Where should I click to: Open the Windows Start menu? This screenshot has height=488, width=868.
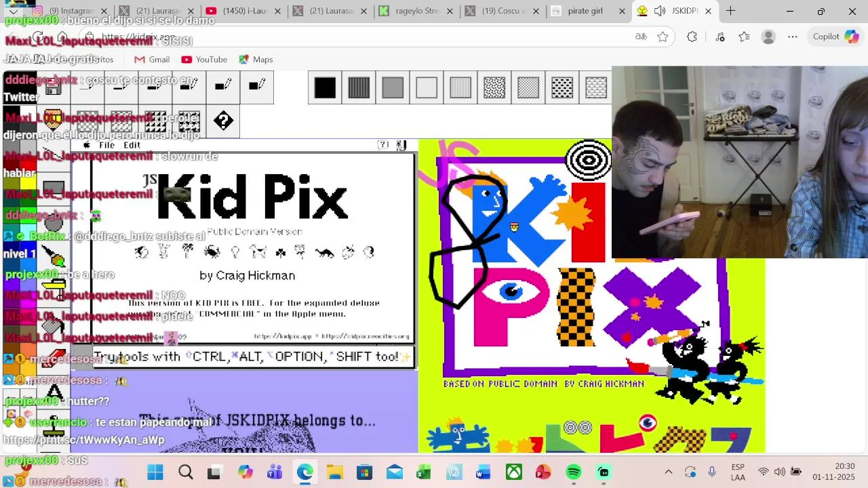[x=155, y=472]
